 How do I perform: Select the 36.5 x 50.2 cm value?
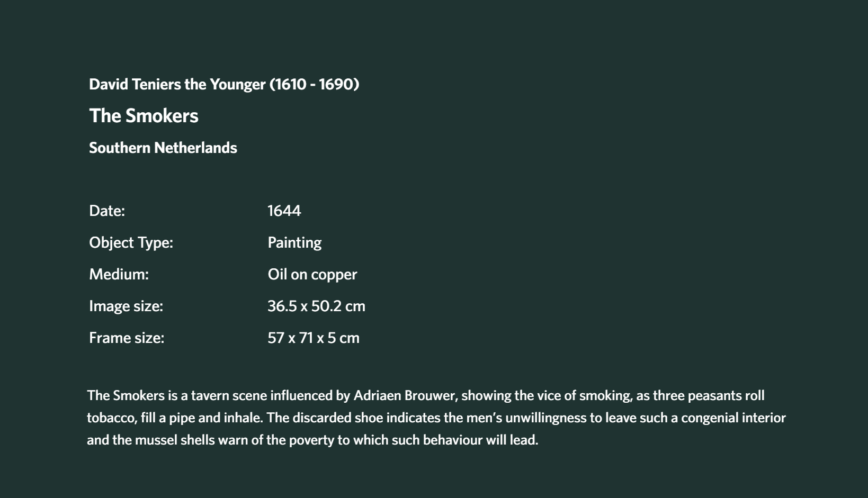pos(316,306)
